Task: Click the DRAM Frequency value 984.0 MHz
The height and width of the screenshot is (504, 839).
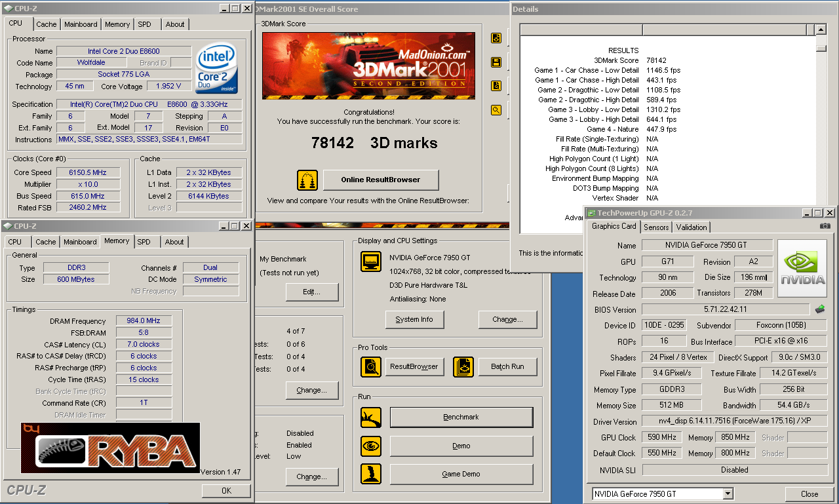Action: point(144,321)
